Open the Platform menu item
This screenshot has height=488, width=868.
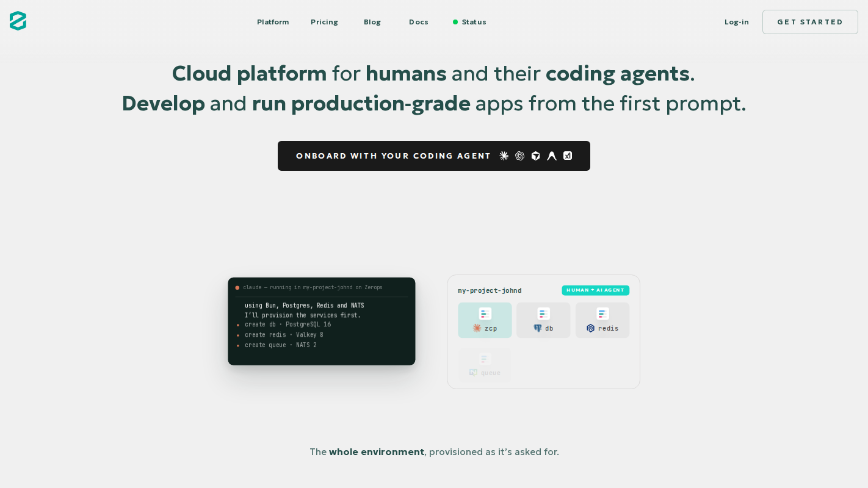pyautogui.click(x=273, y=22)
